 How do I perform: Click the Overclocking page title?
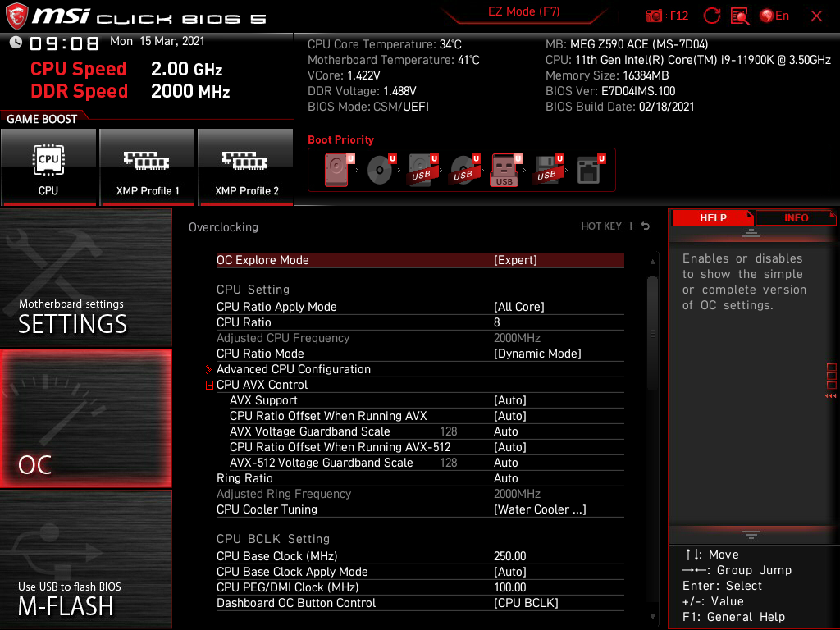point(223,227)
